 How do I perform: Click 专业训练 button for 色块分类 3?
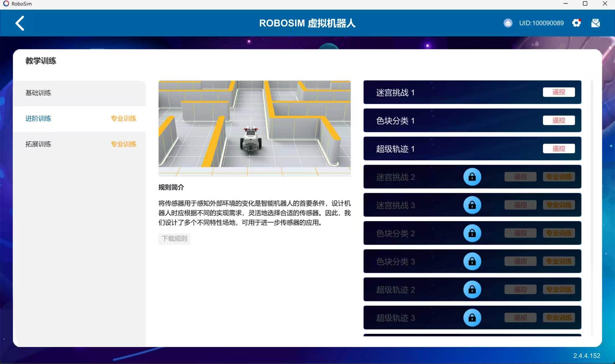point(559,261)
